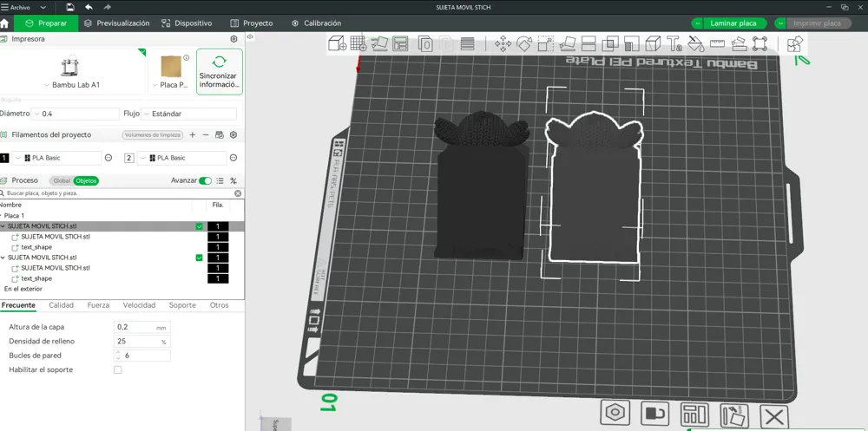This screenshot has height=431, width=868.
Task: Select the Cut tool icon
Action: (x=589, y=43)
